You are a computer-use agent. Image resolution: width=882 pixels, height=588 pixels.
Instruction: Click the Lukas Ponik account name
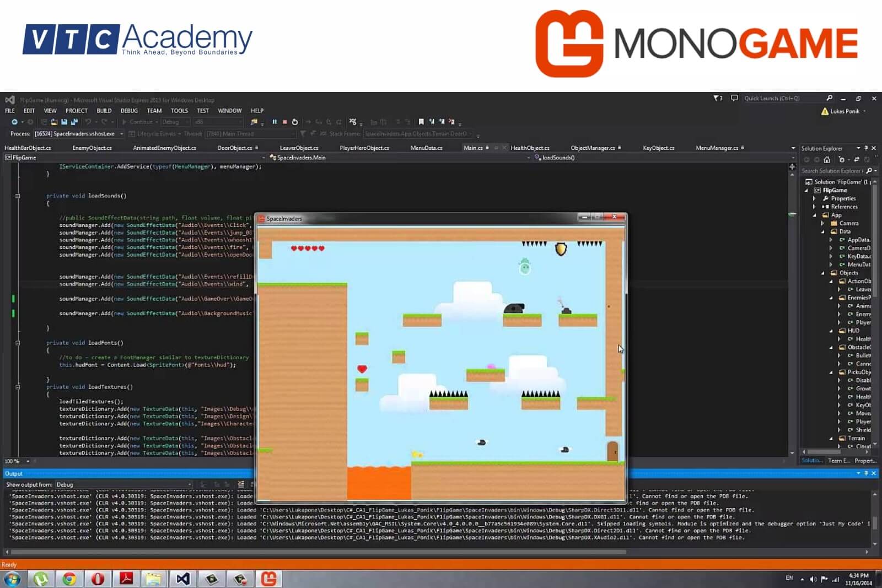coord(845,111)
